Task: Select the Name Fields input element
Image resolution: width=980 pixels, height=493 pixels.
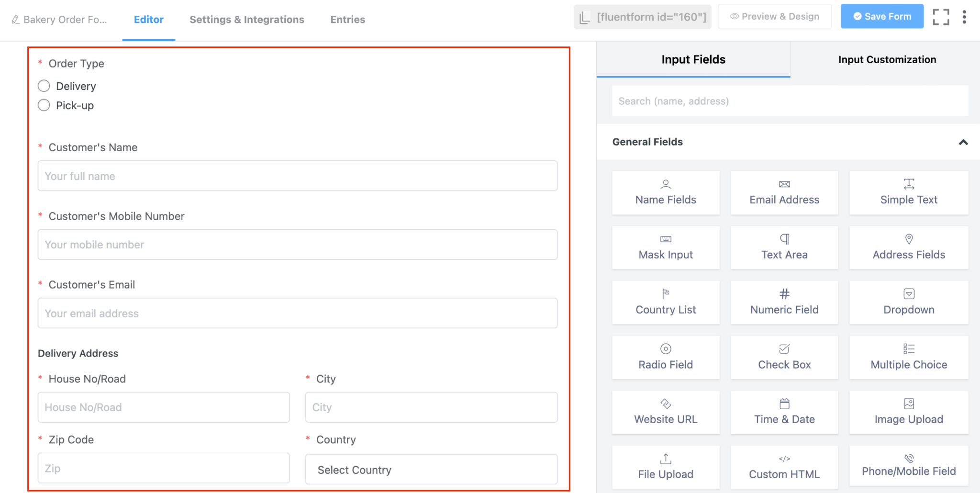Action: coord(666,192)
